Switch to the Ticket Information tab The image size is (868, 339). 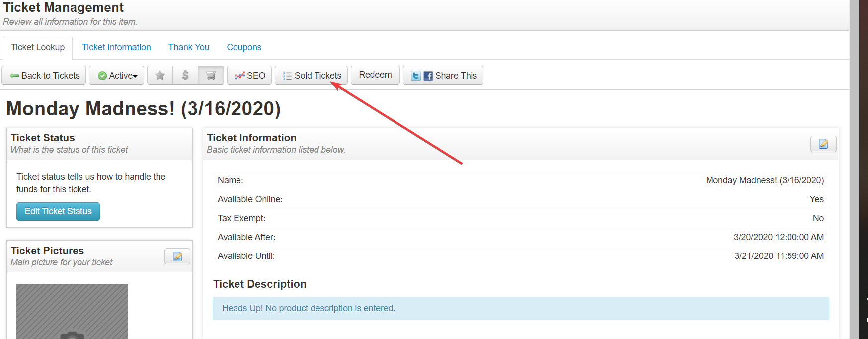tap(116, 47)
